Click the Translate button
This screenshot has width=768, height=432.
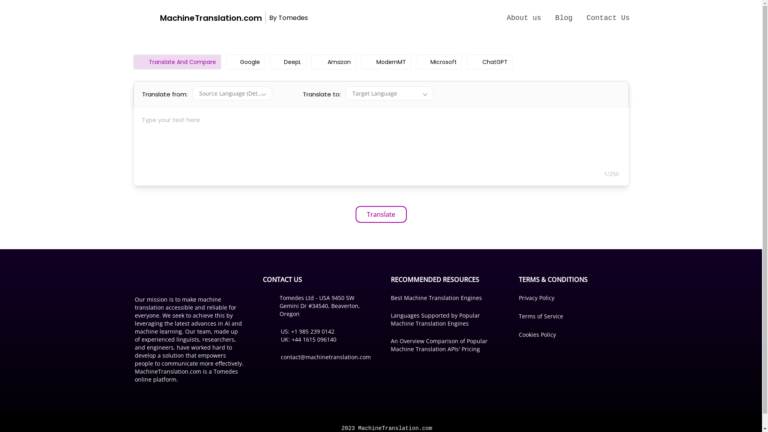coord(381,215)
